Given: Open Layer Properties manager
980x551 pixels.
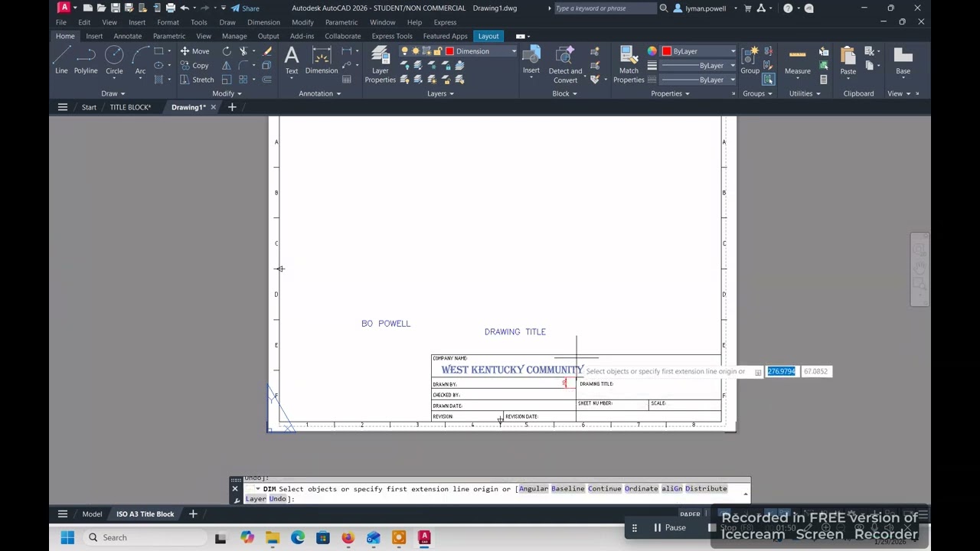Looking at the screenshot, I should click(380, 64).
